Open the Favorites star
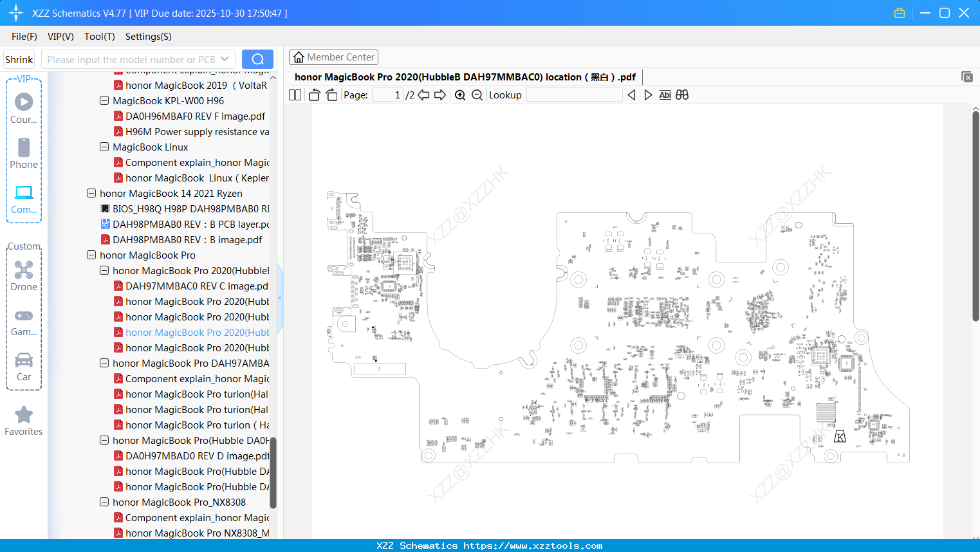 [24, 421]
